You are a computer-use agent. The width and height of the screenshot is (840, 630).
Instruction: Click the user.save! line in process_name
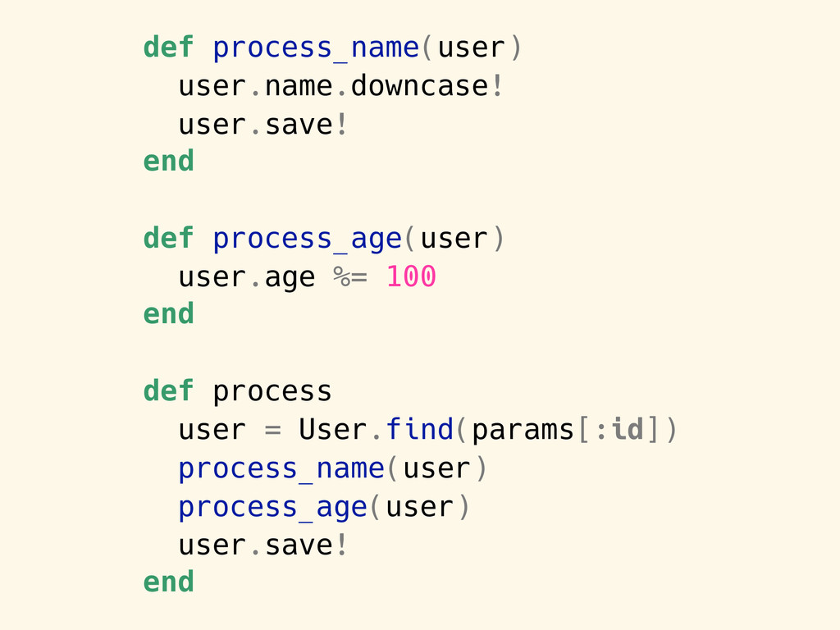(263, 125)
